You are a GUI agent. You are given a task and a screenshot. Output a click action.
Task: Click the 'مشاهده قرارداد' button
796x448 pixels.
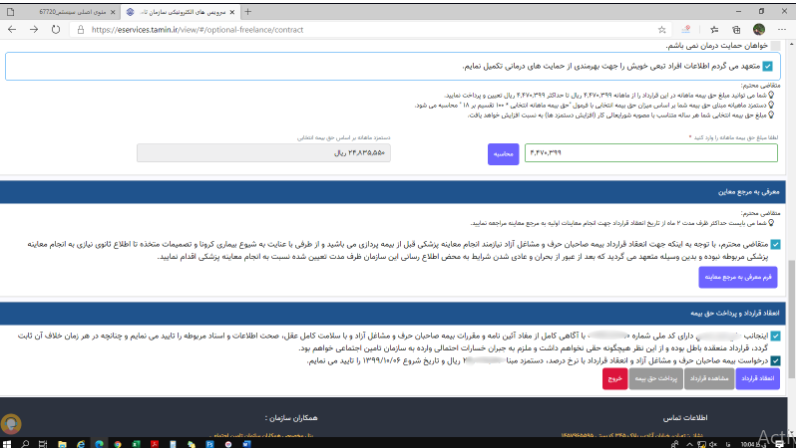709,378
